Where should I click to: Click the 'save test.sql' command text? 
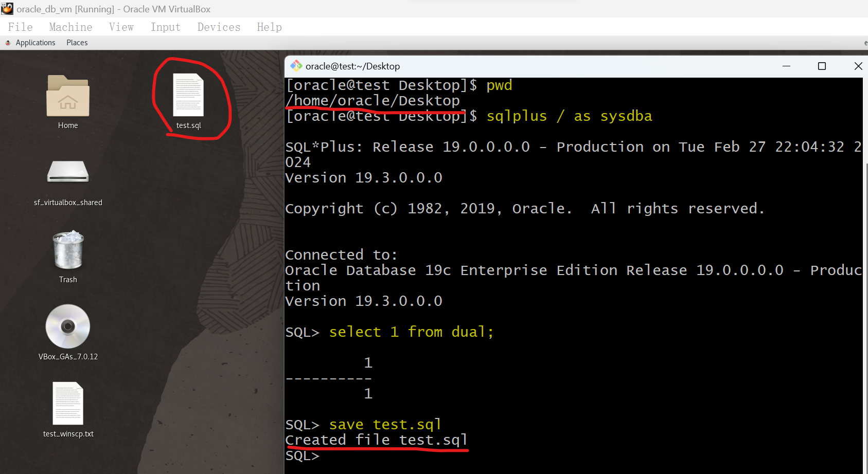click(385, 425)
